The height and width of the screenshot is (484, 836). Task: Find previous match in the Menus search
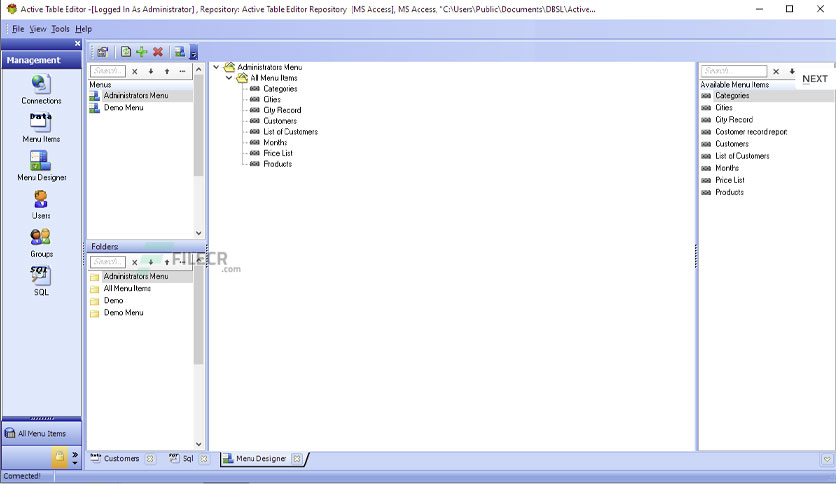[167, 71]
